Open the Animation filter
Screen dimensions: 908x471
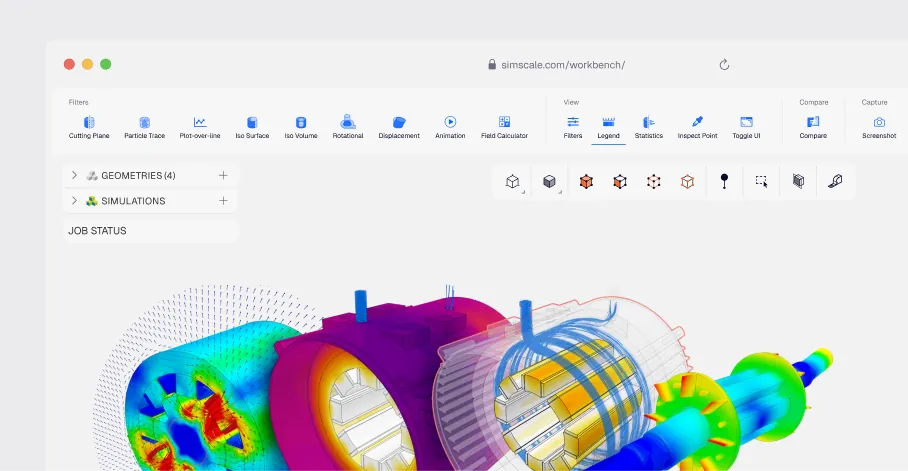click(x=450, y=127)
